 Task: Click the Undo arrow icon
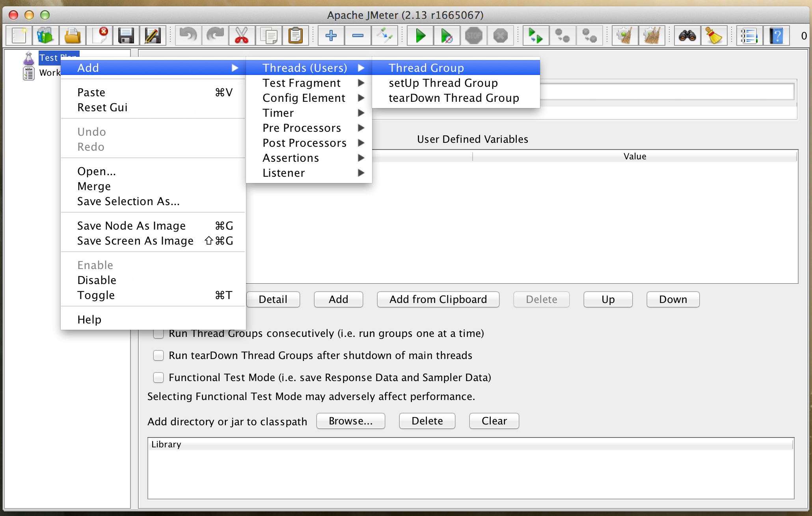pos(188,36)
